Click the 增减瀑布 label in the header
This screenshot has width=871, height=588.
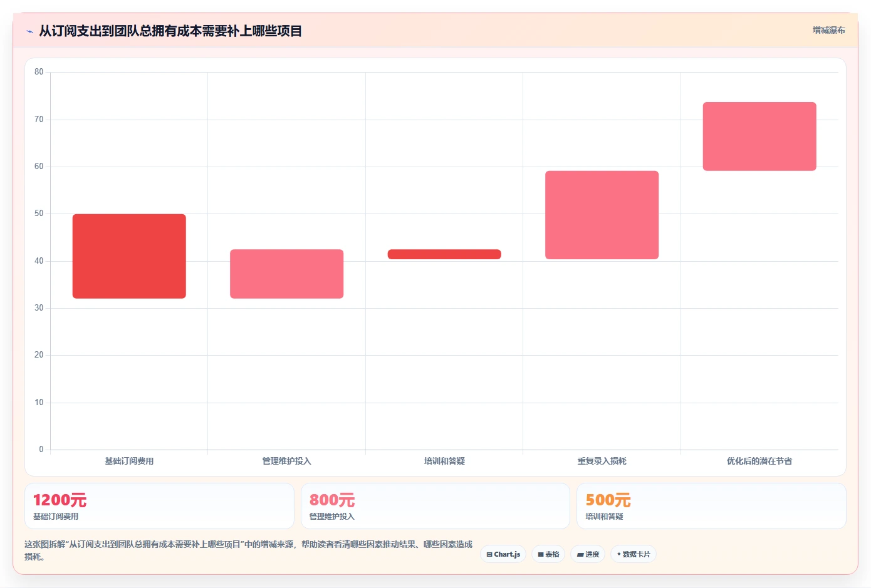828,30
